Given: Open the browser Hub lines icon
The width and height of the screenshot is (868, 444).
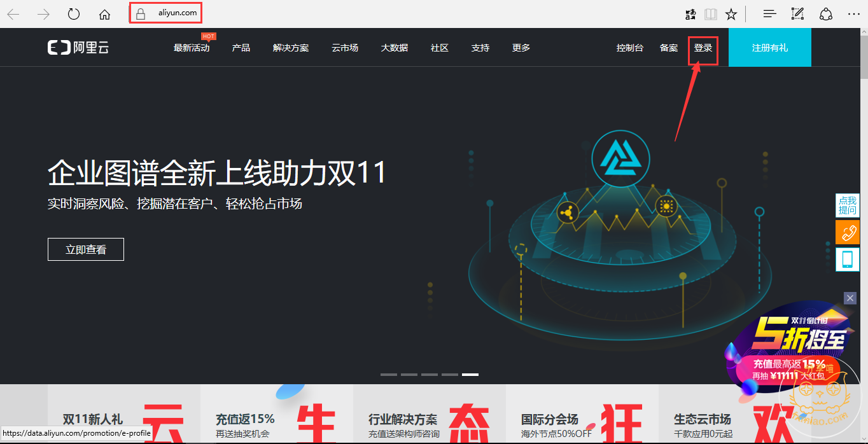Looking at the screenshot, I should 769,14.
